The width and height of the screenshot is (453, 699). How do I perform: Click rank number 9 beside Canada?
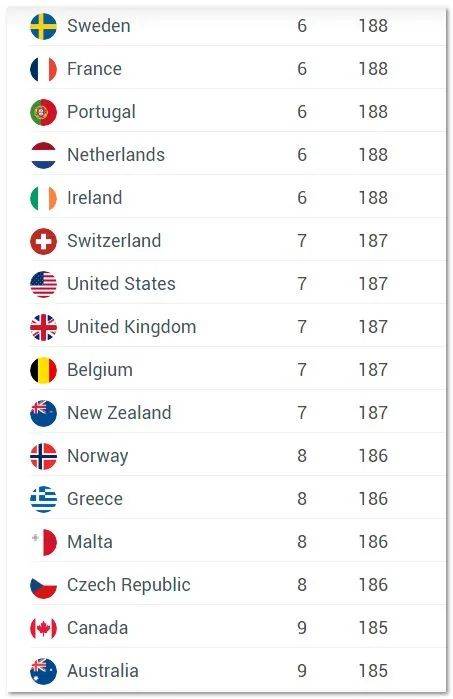pos(302,628)
